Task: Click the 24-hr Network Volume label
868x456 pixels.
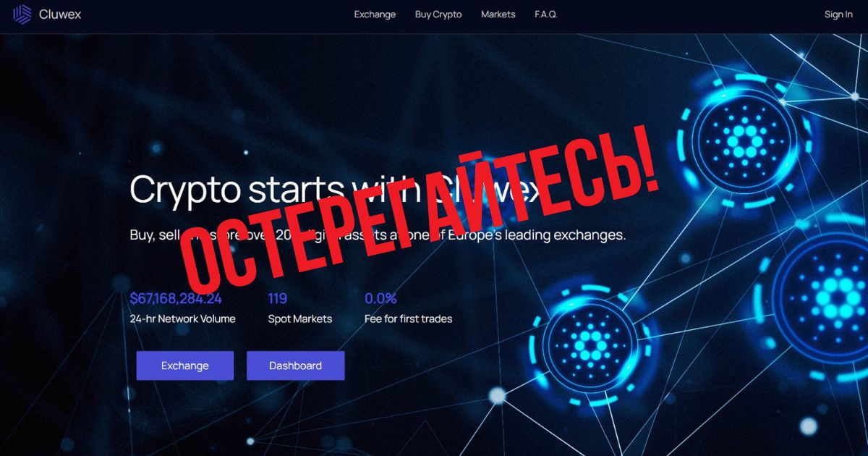Action: (182, 318)
